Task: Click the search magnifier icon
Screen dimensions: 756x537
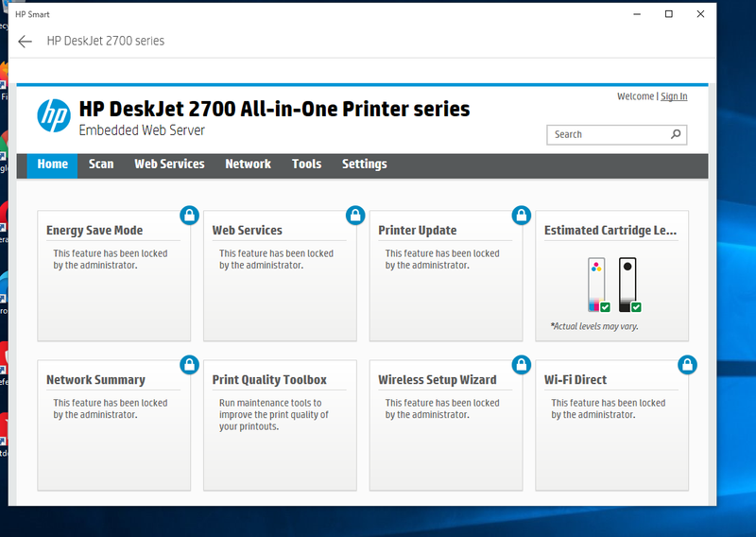Action: click(x=676, y=134)
